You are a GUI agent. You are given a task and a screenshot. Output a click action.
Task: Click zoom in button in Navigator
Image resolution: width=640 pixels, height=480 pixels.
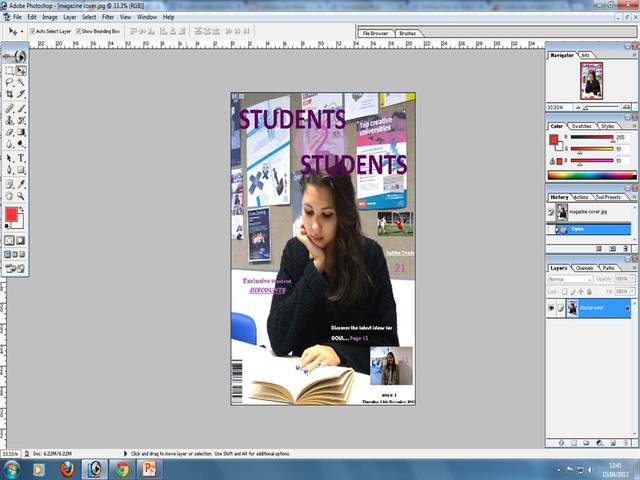click(626, 107)
